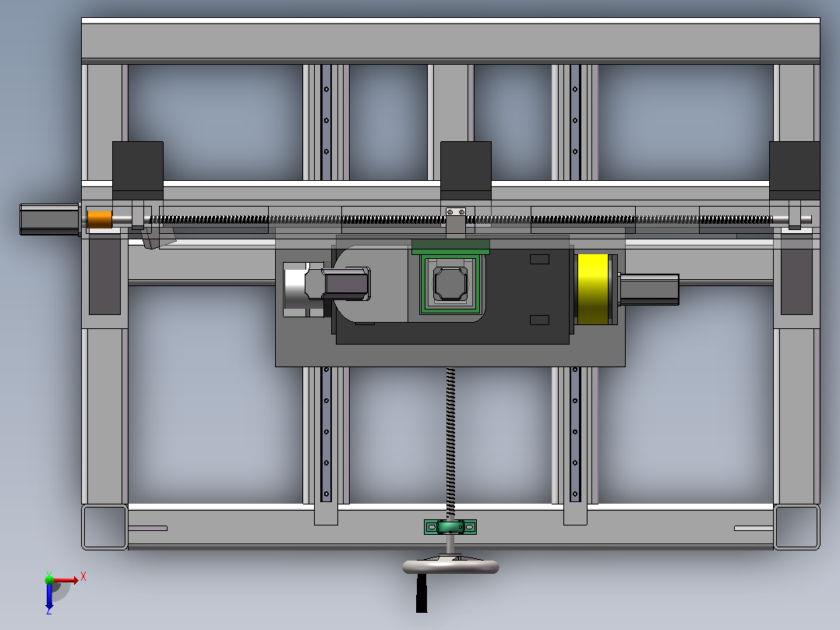The height and width of the screenshot is (630, 840).
Task: Select the bottom-left square tube corner
Action: (x=104, y=527)
